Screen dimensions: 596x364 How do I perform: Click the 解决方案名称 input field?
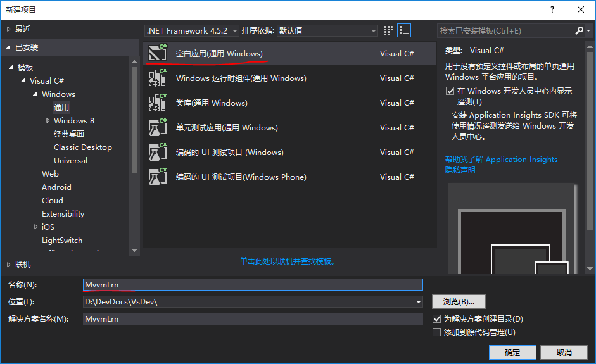[x=253, y=319]
